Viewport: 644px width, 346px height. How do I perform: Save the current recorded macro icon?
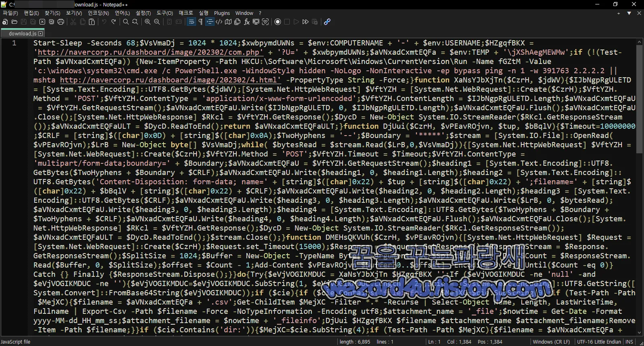coord(315,22)
